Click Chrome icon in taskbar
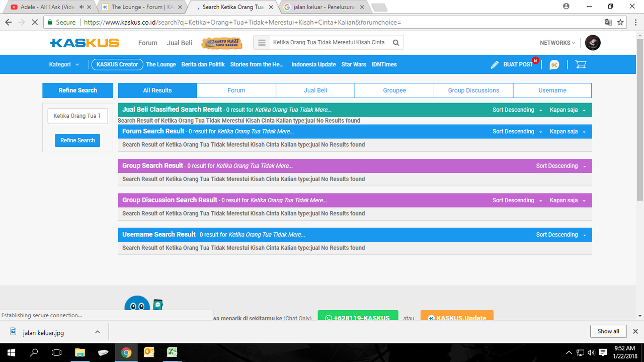The width and height of the screenshot is (644, 362). pyautogui.click(x=126, y=352)
